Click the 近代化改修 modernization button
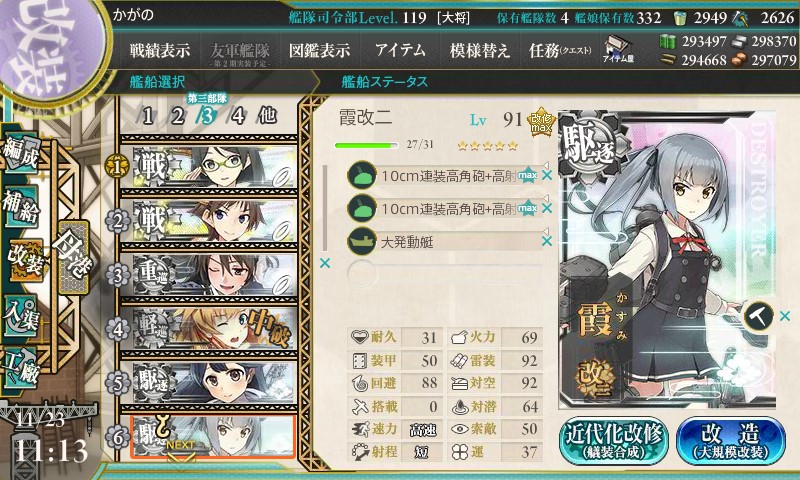800x480 pixels. click(614, 441)
